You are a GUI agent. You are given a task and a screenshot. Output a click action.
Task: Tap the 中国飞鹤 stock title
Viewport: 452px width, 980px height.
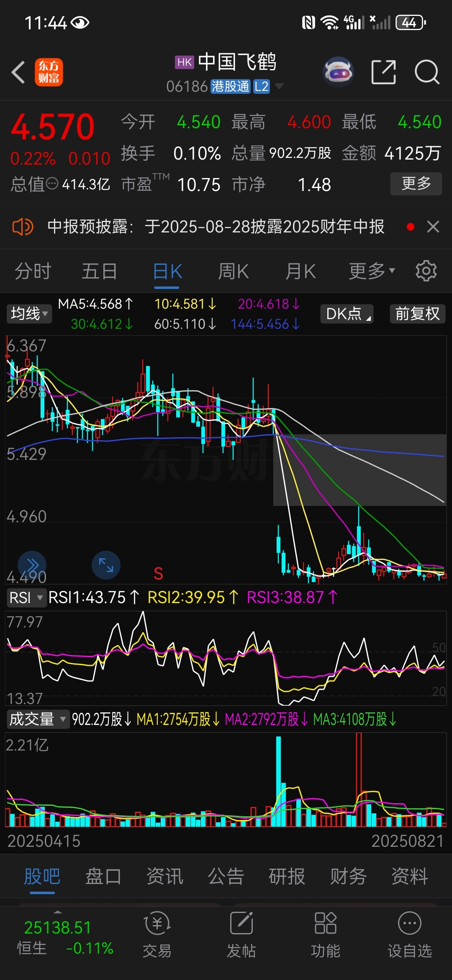point(237,62)
